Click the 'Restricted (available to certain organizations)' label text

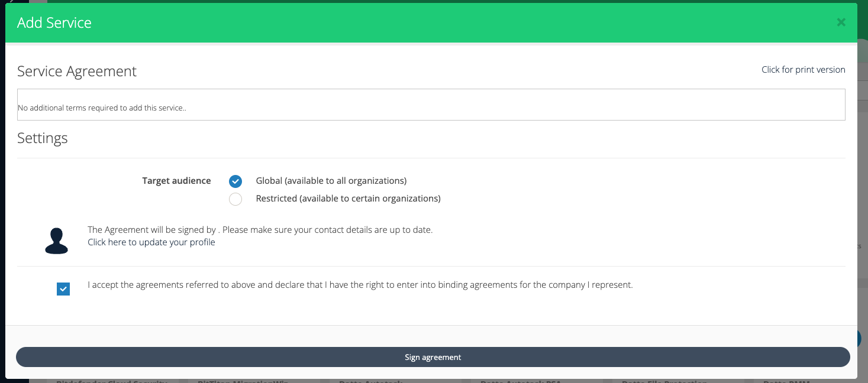[x=348, y=199]
